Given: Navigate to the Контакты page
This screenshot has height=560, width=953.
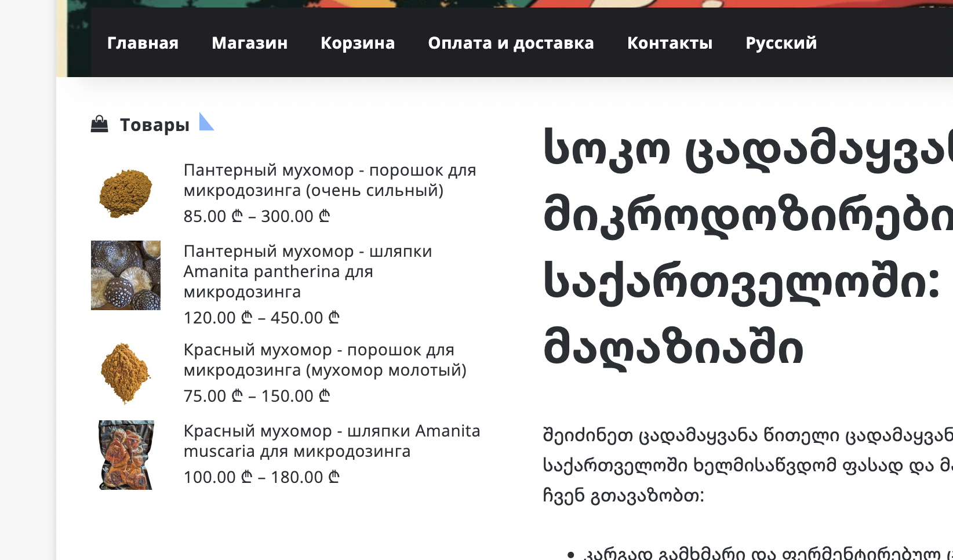Looking at the screenshot, I should (670, 43).
